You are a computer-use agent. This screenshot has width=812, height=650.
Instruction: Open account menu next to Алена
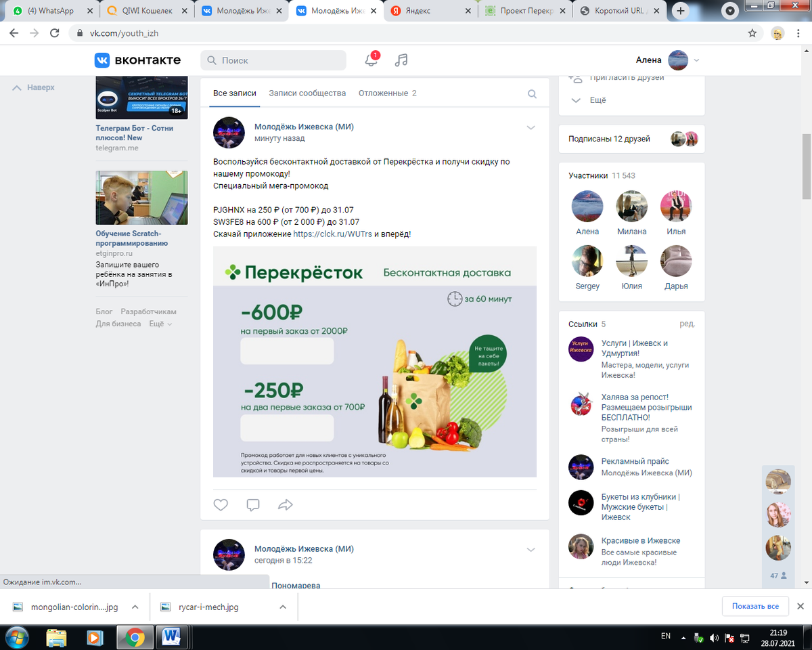tap(696, 60)
